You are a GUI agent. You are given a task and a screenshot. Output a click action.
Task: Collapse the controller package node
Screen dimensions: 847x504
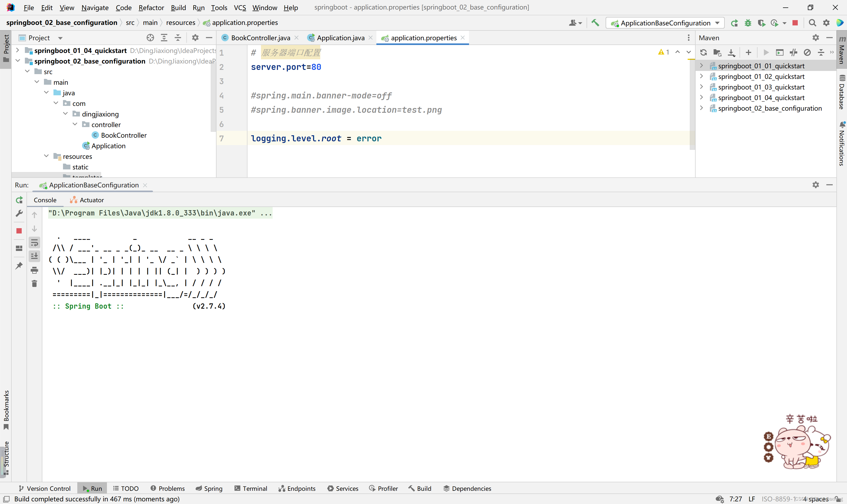pos(75,124)
